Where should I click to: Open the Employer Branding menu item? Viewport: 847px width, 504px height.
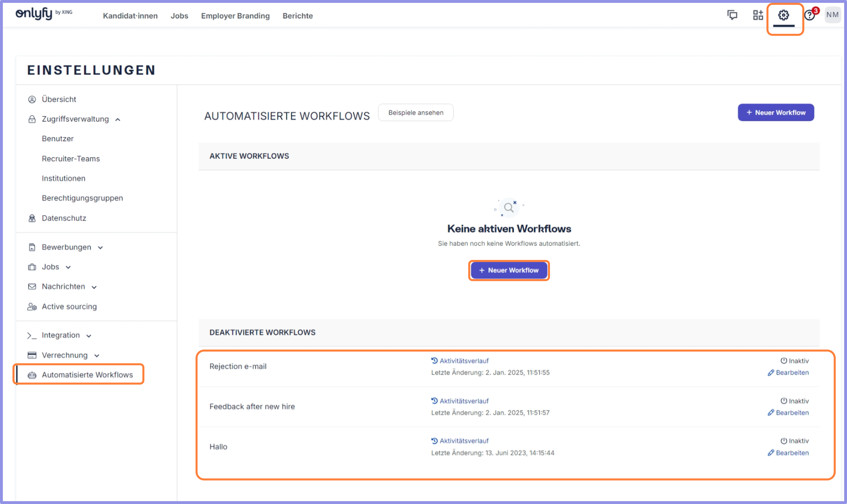tap(235, 16)
